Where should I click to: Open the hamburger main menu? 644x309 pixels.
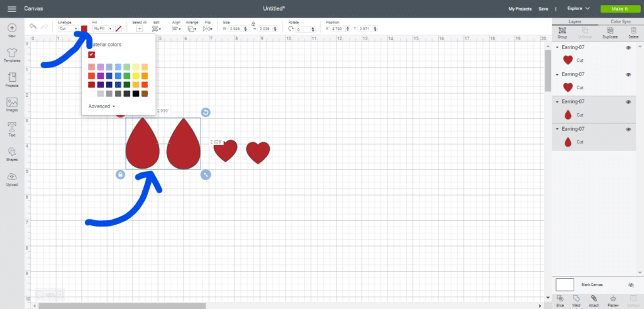pos(12,9)
